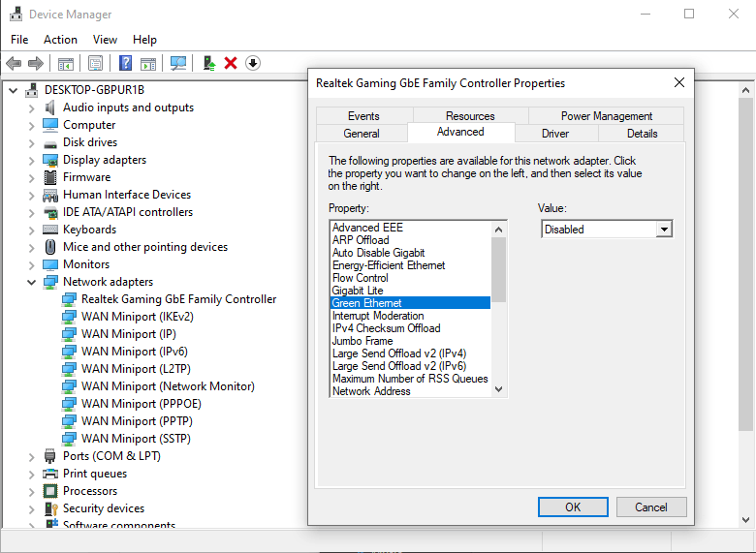Expand the Display adapters node
Viewport: 756px width, 553px height.
(x=31, y=161)
